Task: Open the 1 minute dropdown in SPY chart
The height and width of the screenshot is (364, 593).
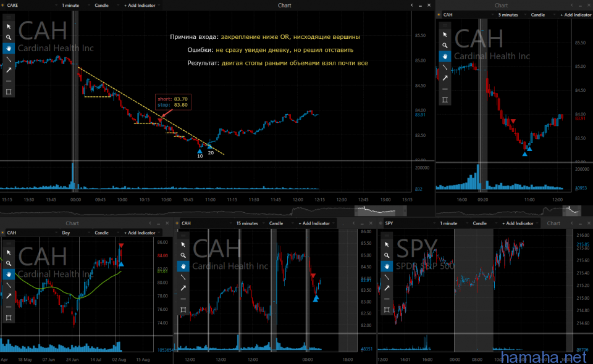Action: (453, 223)
